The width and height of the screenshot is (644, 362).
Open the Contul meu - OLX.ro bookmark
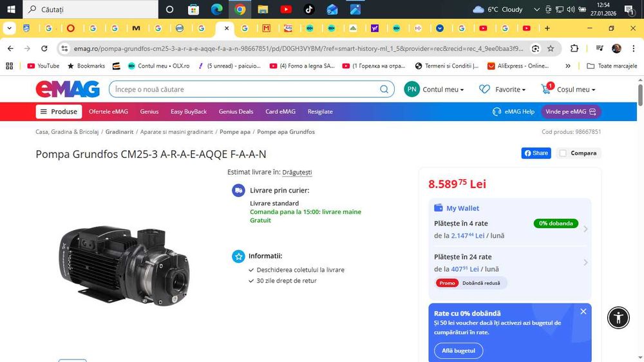pos(158,66)
